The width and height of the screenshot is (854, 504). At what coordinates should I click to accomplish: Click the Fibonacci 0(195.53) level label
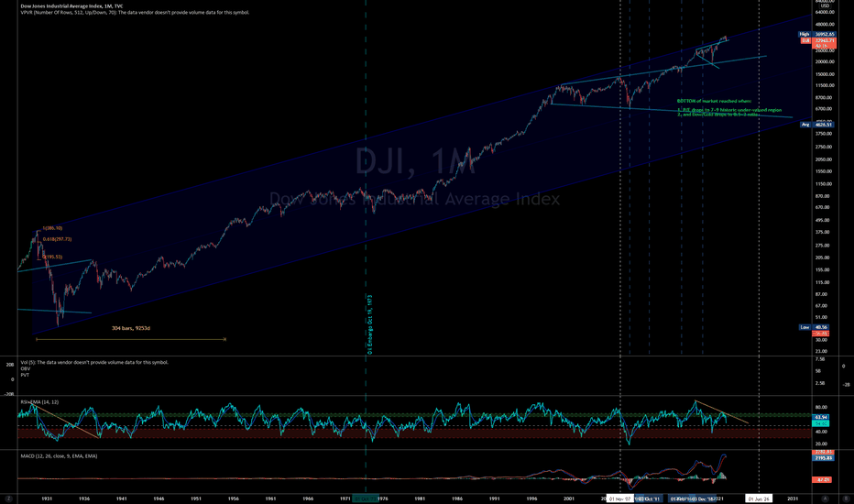click(52, 257)
